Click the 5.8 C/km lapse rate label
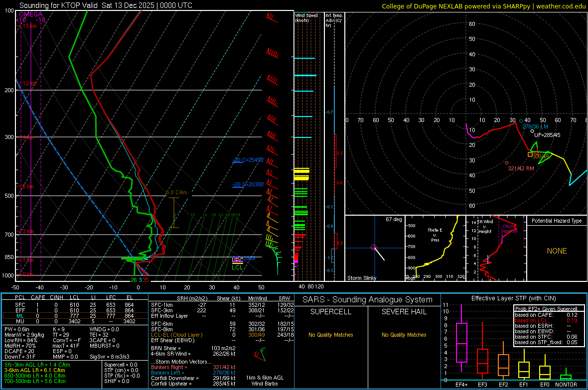 pos(176,192)
